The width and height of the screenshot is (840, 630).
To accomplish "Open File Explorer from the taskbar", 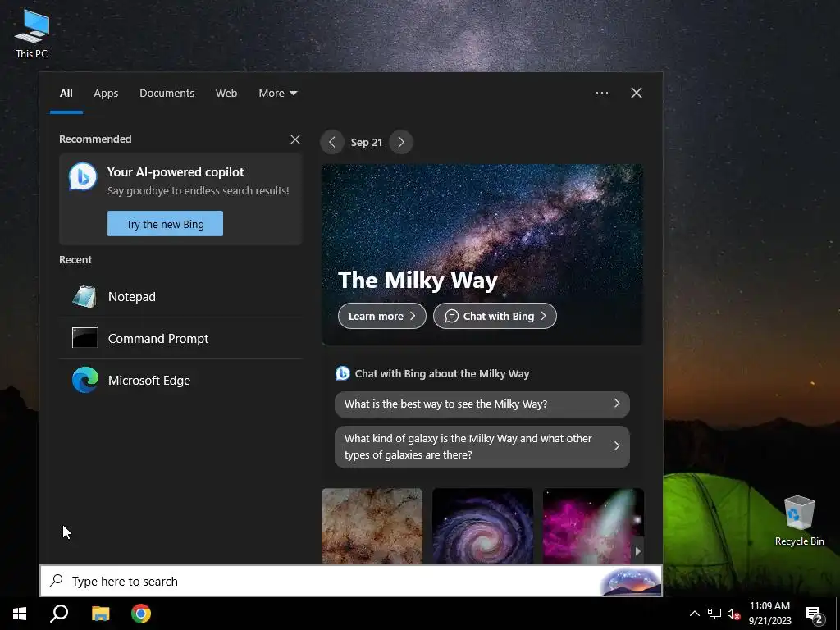I will (100, 614).
